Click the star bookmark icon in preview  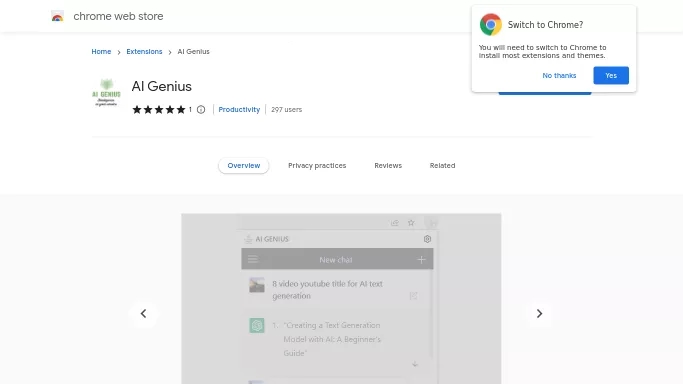[411, 223]
